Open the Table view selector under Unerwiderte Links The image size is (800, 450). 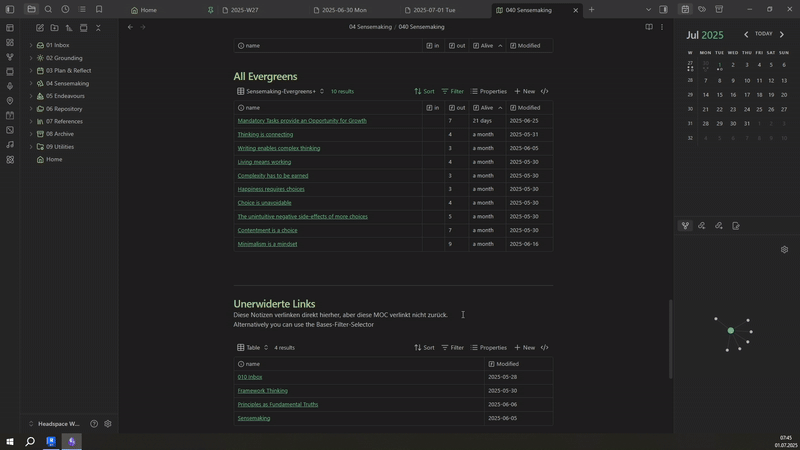tap(252, 347)
